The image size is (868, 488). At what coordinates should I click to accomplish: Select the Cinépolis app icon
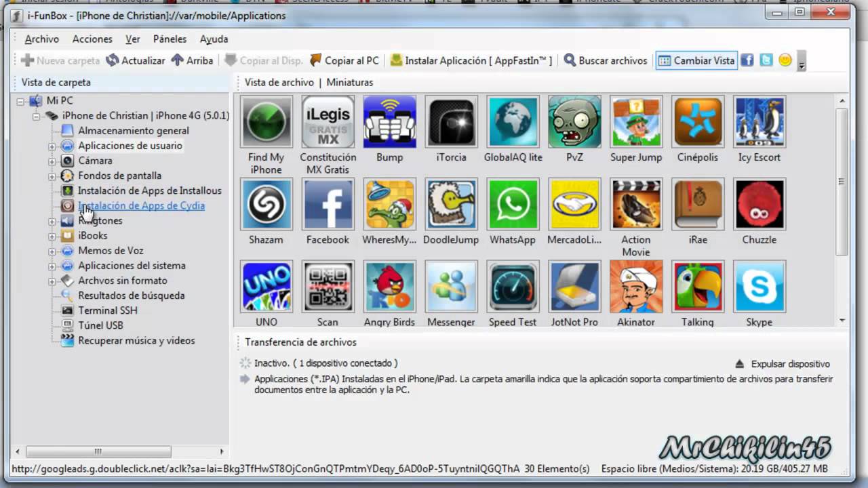tap(698, 122)
